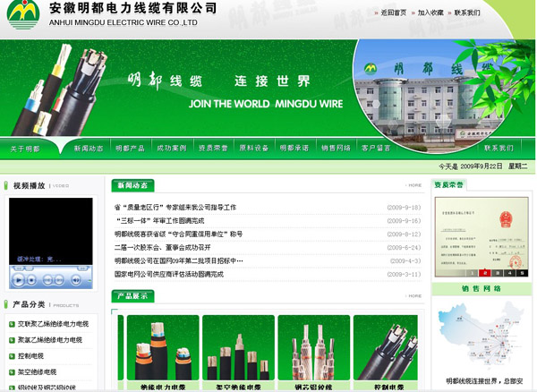Select slide 5 in certificate slideshow
The height and width of the screenshot is (392, 537).
point(523,273)
